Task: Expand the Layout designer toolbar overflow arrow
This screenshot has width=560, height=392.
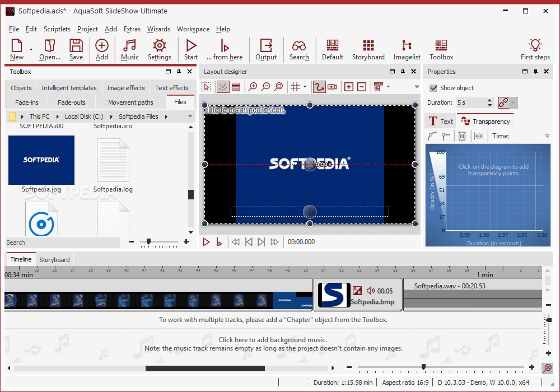Action: click(417, 87)
